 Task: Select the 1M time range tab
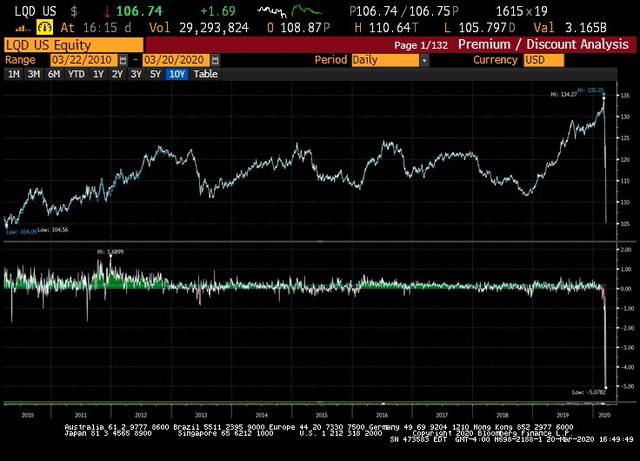pyautogui.click(x=13, y=74)
